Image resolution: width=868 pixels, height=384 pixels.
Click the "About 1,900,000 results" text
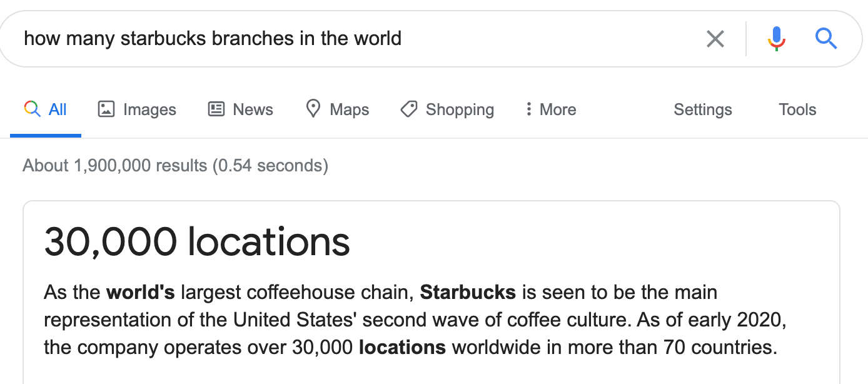114,166
